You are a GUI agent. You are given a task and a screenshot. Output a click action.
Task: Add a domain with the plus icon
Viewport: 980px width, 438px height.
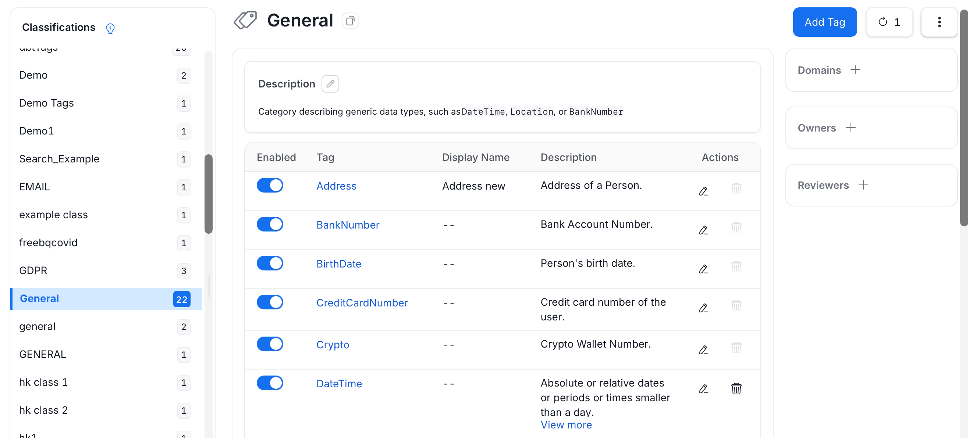tap(855, 70)
